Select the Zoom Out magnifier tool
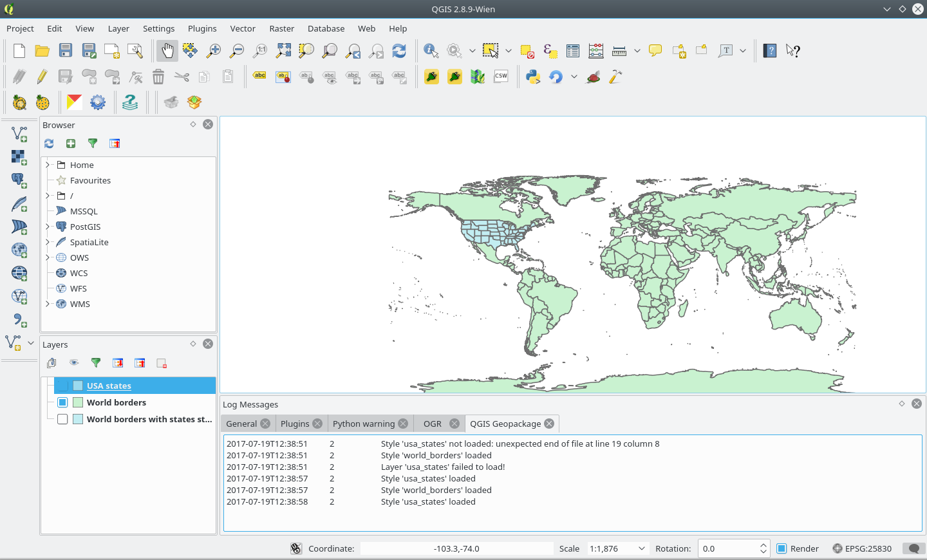 [x=237, y=51]
